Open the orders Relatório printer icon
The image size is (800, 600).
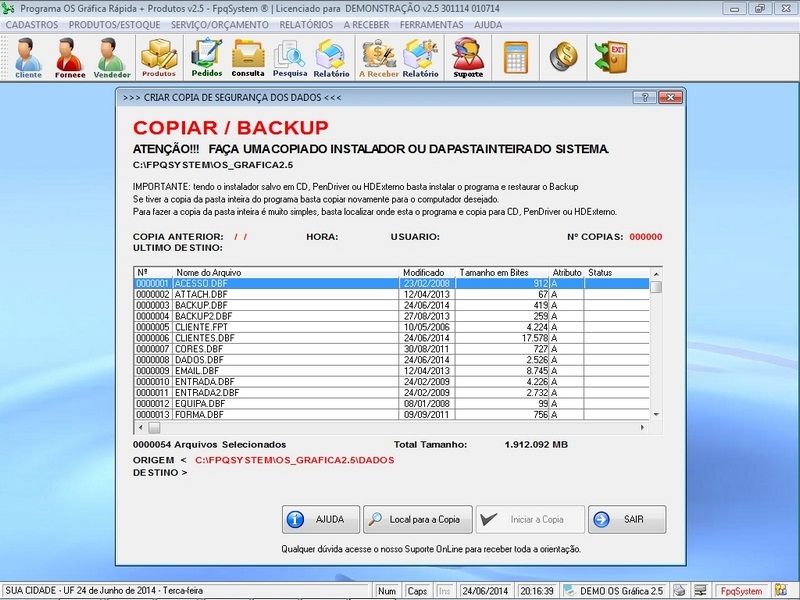pyautogui.click(x=331, y=58)
